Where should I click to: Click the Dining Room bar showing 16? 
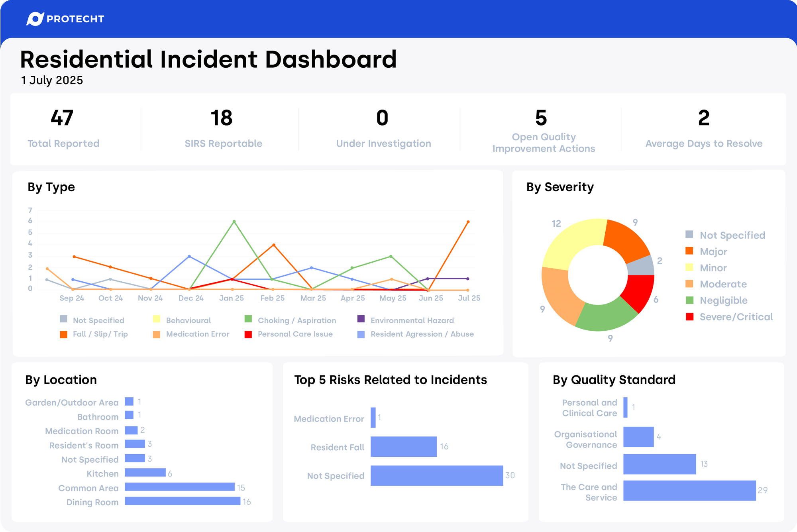(x=183, y=502)
